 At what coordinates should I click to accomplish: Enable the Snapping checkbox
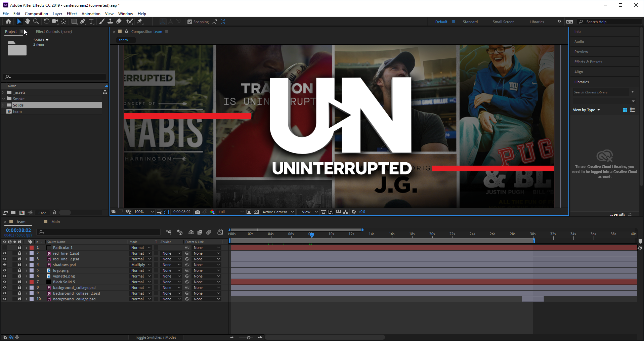(x=190, y=22)
